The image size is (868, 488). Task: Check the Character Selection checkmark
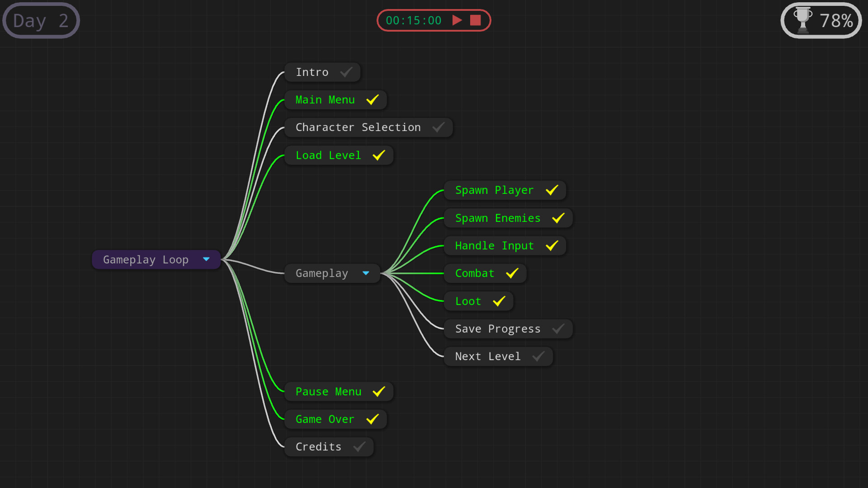point(439,127)
